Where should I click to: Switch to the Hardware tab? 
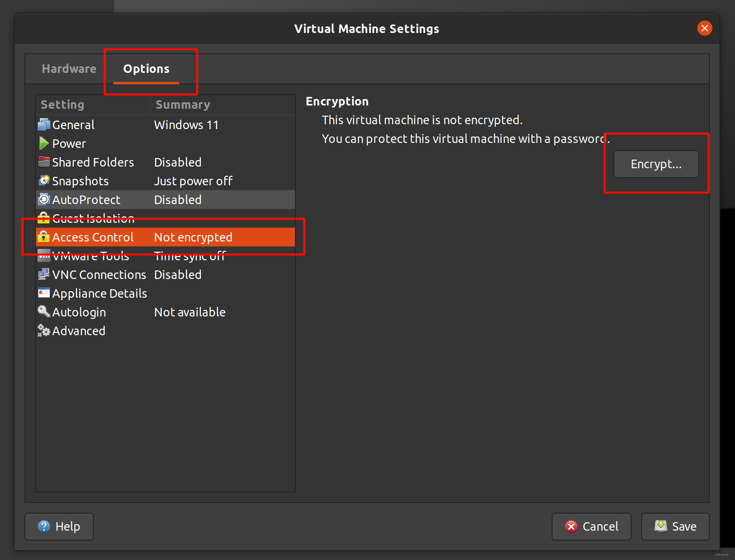(x=69, y=69)
